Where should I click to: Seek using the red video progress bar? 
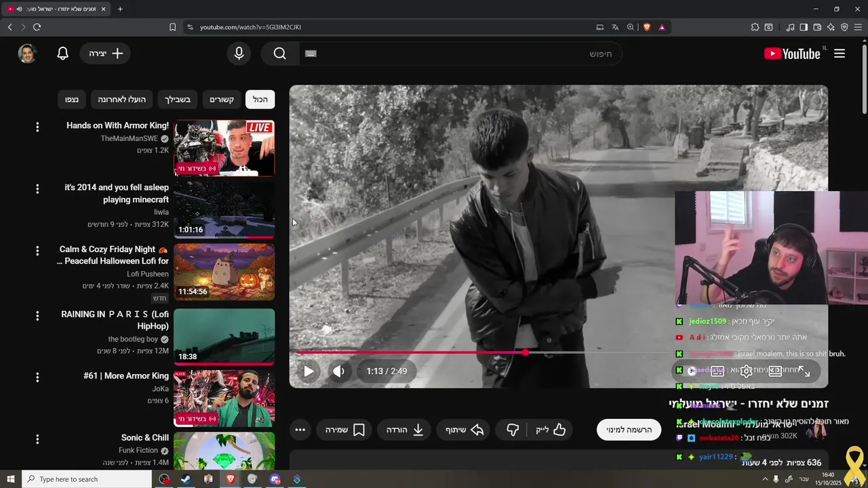pos(559,352)
